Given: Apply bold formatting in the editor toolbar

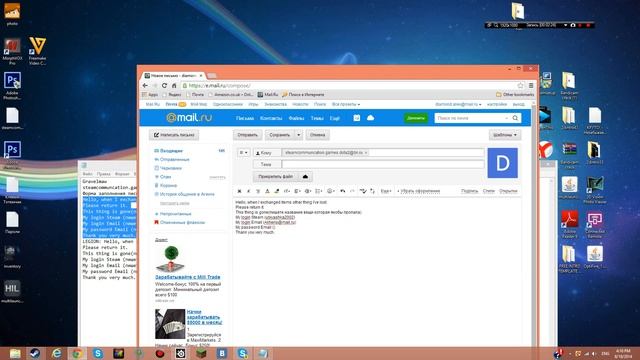Looking at the screenshot, I should (x=240, y=191).
